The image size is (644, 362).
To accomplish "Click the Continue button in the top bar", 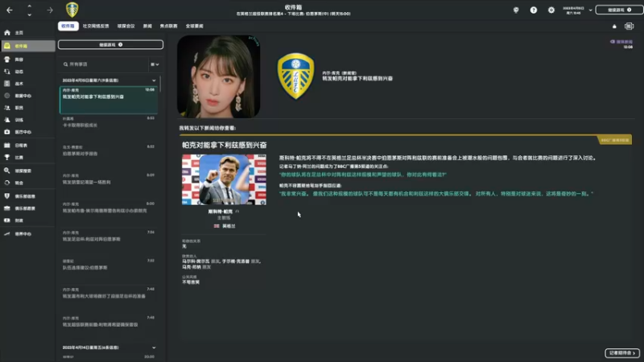I will (x=619, y=10).
